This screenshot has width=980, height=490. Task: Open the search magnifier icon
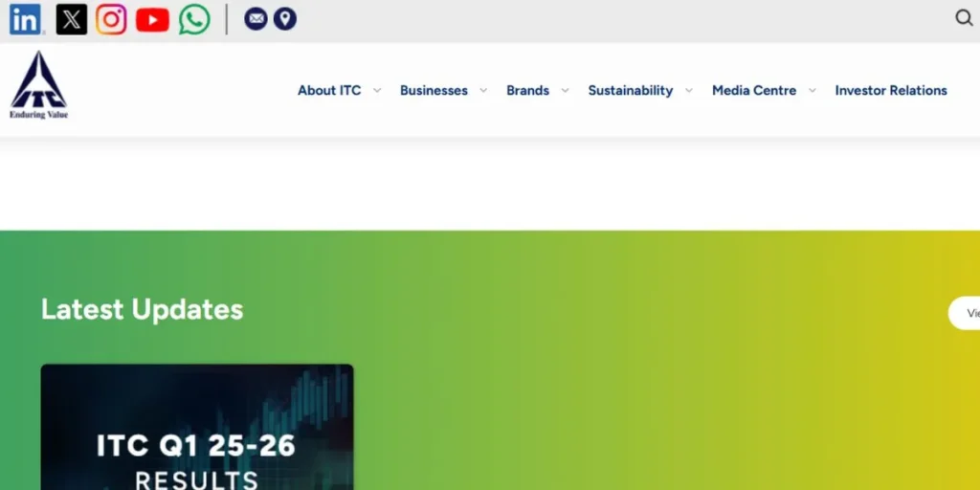965,18
